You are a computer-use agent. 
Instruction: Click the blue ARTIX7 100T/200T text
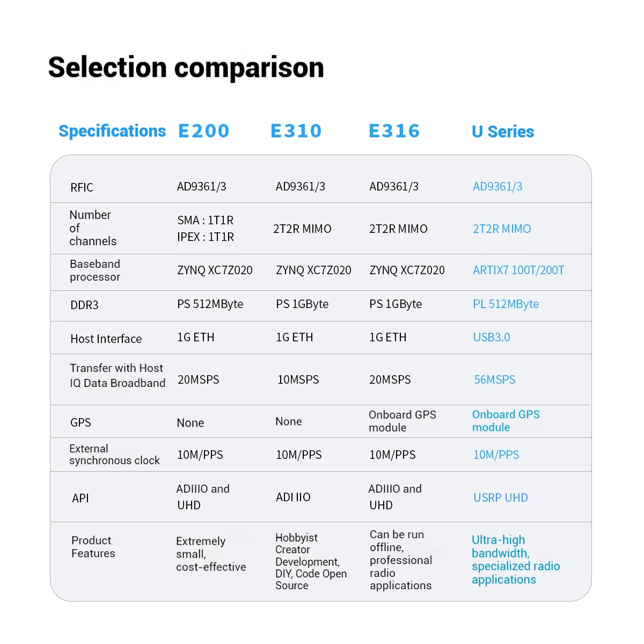518,270
